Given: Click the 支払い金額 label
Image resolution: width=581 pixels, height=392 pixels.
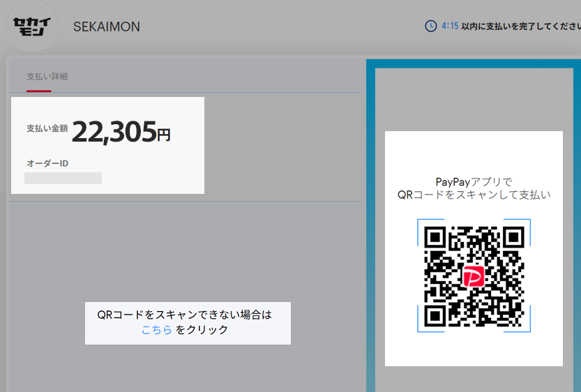Looking at the screenshot, I should 47,128.
